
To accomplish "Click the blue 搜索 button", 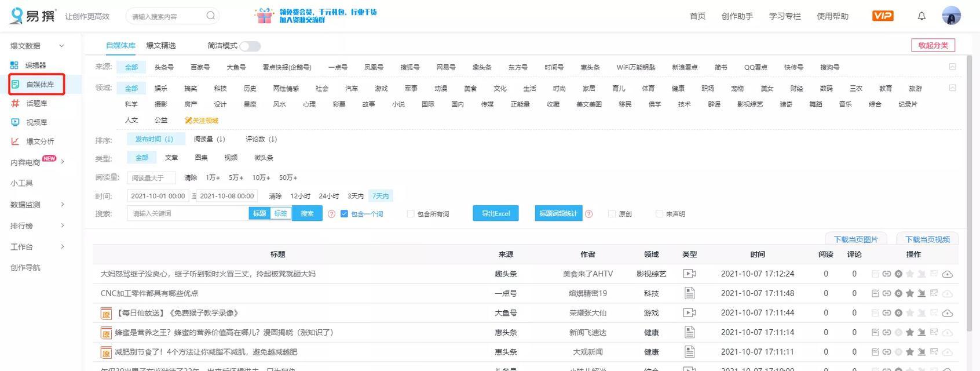I will [x=307, y=214].
